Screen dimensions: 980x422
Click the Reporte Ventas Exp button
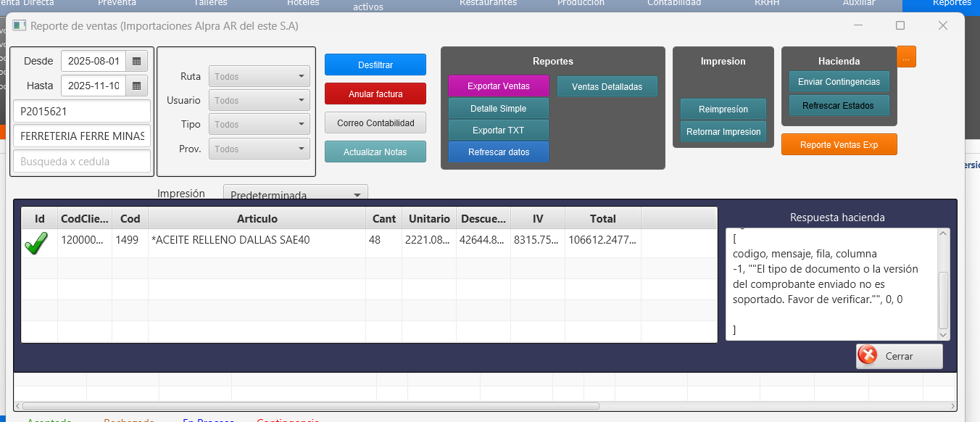[839, 145]
